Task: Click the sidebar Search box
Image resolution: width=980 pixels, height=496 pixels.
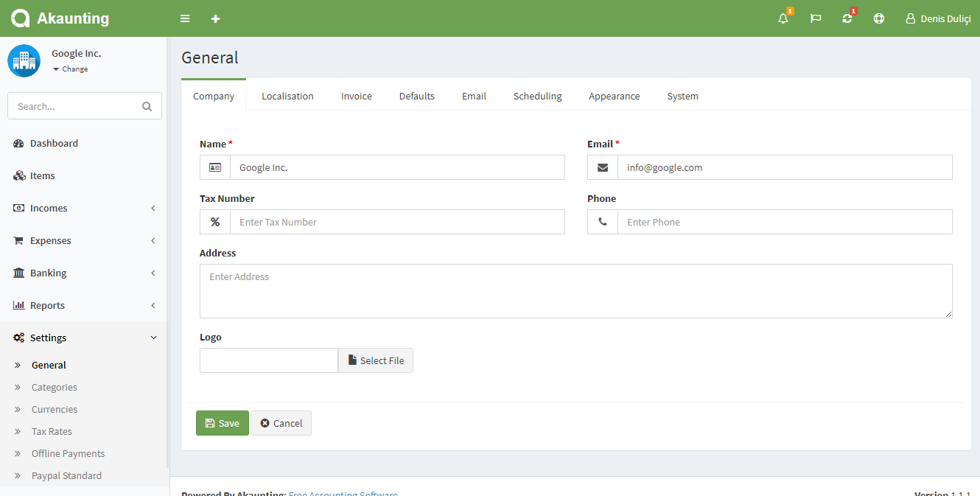Action: click(85, 106)
